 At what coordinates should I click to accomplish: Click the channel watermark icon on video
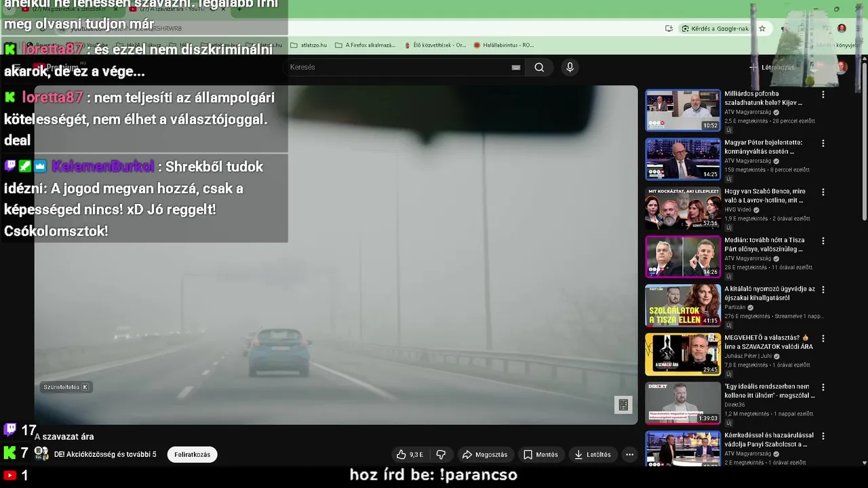[x=623, y=405]
